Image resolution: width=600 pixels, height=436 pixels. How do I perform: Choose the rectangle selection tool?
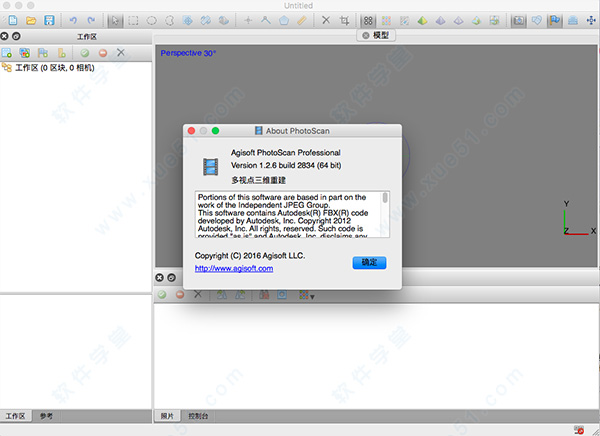[133, 20]
